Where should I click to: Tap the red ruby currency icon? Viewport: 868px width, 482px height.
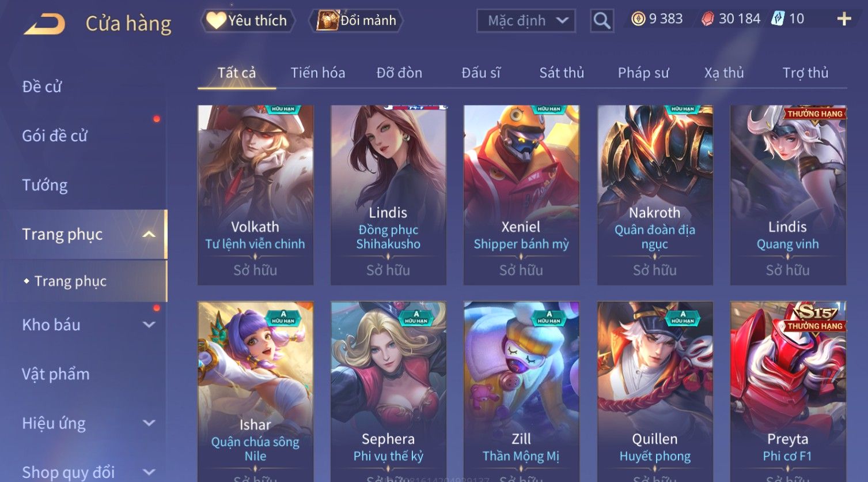click(707, 19)
